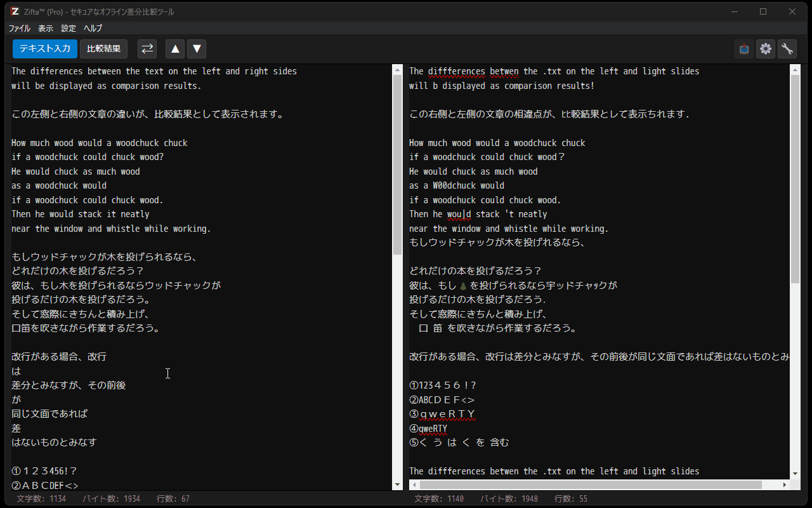
Task: Click the misspelled word 'diffferences' in right pane
Action: pyautogui.click(x=457, y=71)
